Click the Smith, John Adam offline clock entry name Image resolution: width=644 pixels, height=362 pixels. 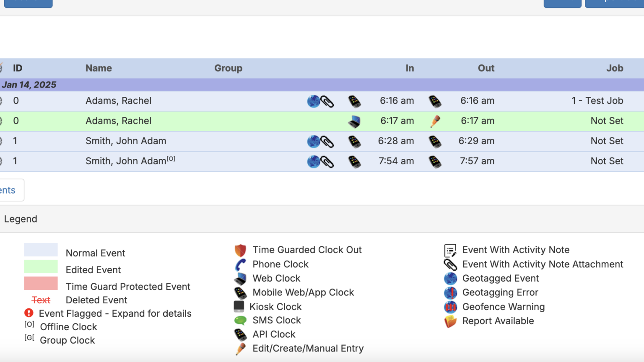(x=126, y=161)
